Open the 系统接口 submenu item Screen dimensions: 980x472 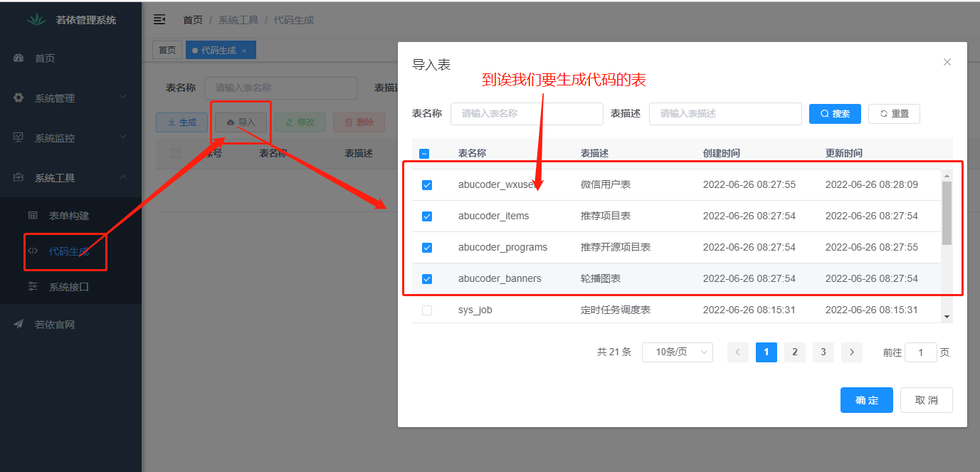coord(70,287)
